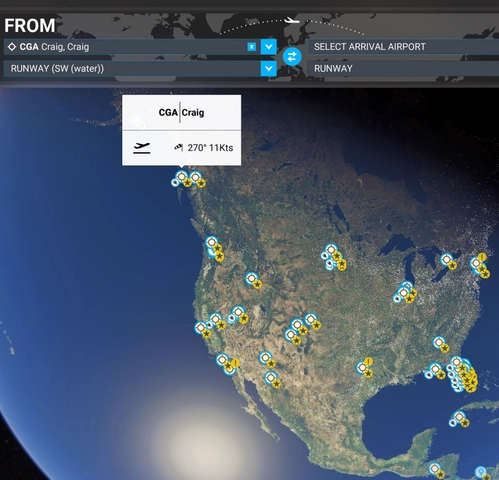Open the departure airport dropdown arrow
Image resolution: width=499 pixels, height=480 pixels.
click(268, 47)
